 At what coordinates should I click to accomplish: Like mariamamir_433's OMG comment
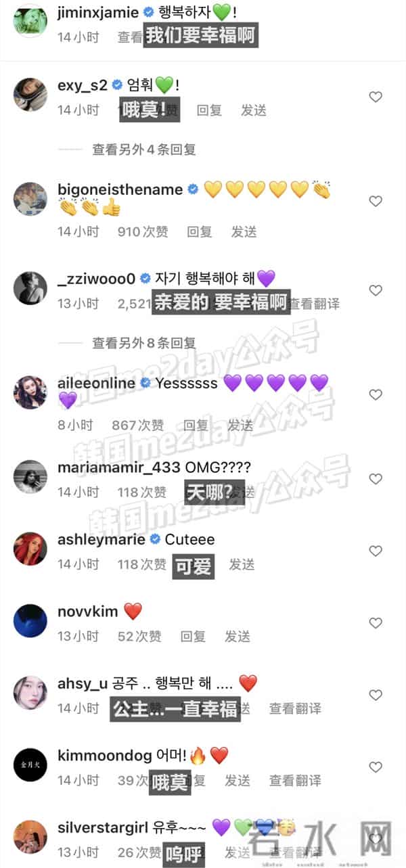tap(376, 479)
